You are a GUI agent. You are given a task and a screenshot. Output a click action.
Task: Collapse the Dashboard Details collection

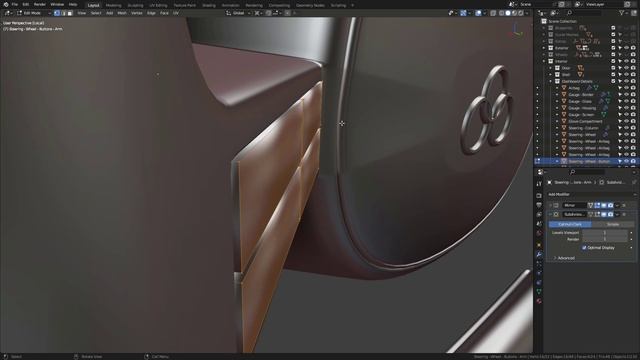[x=551, y=81]
